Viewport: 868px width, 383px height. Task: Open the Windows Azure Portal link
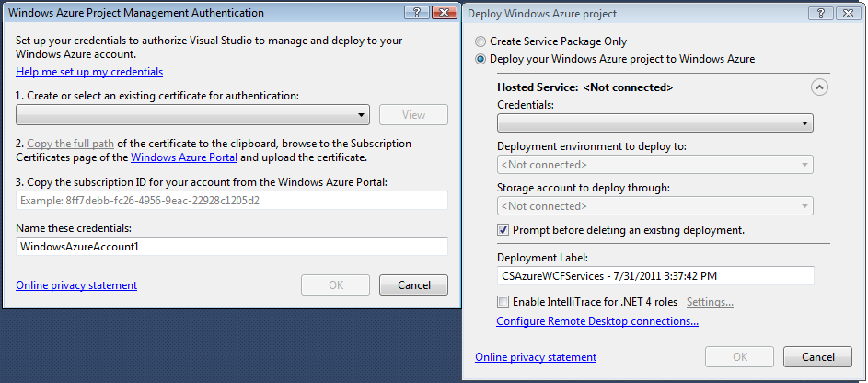(x=184, y=157)
